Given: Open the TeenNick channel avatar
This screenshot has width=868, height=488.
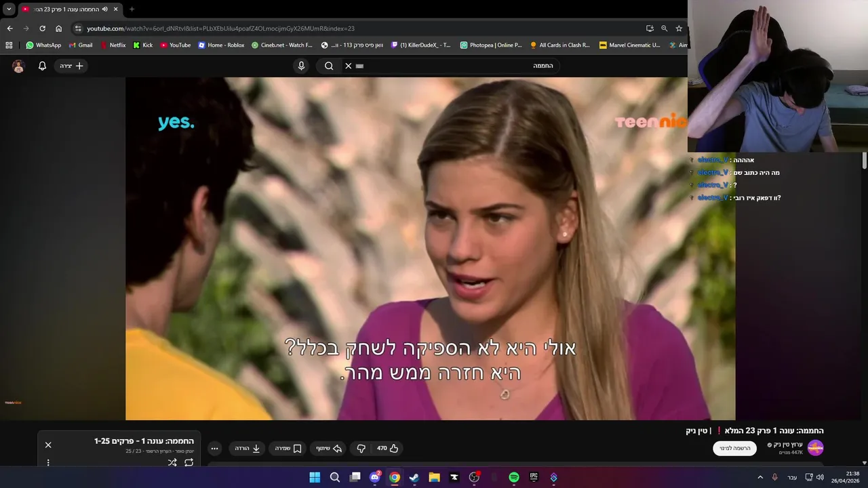Looking at the screenshot, I should [815, 448].
